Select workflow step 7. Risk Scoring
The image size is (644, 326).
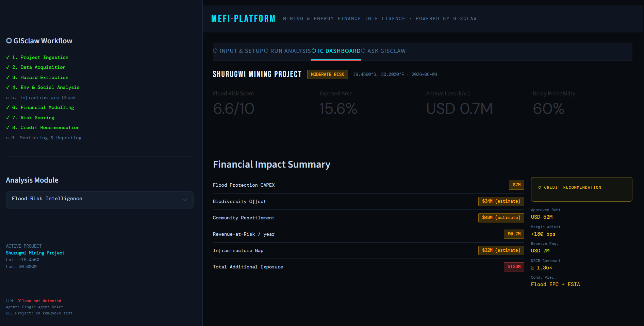point(30,118)
